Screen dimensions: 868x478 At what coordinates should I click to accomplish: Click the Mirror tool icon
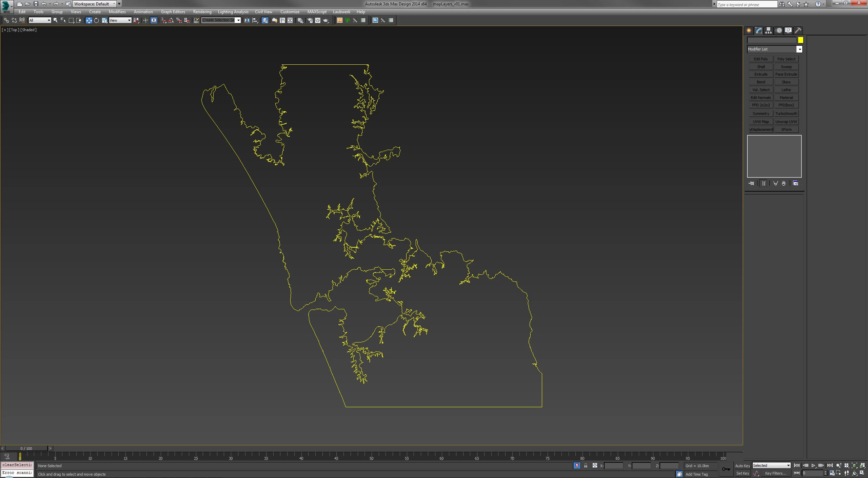pos(247,20)
